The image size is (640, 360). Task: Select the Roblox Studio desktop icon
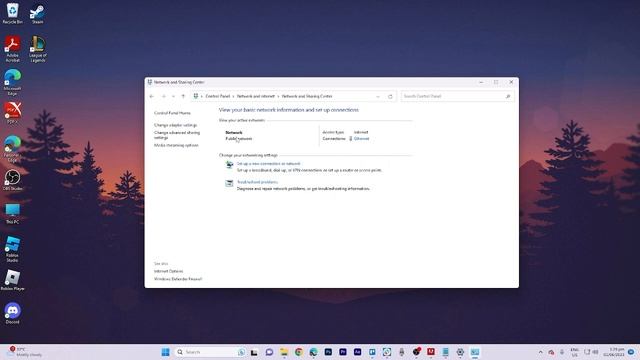pyautogui.click(x=13, y=249)
